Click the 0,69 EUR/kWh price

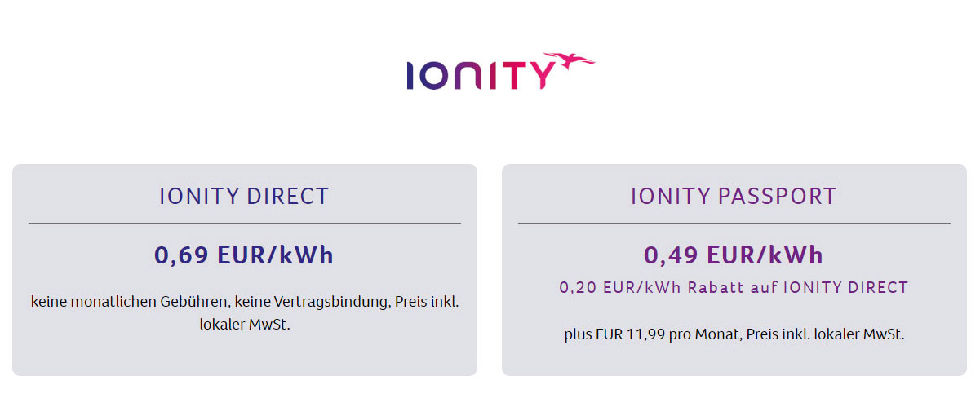click(244, 255)
